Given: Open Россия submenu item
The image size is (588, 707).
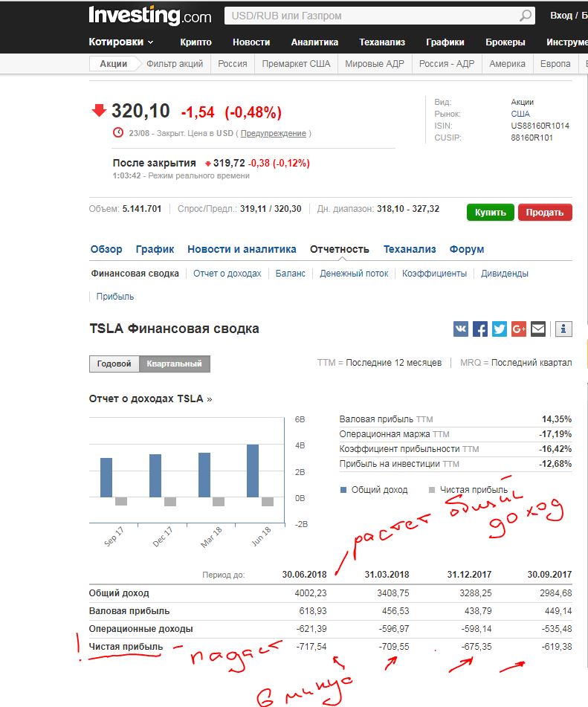Looking at the screenshot, I should pyautogui.click(x=233, y=64).
